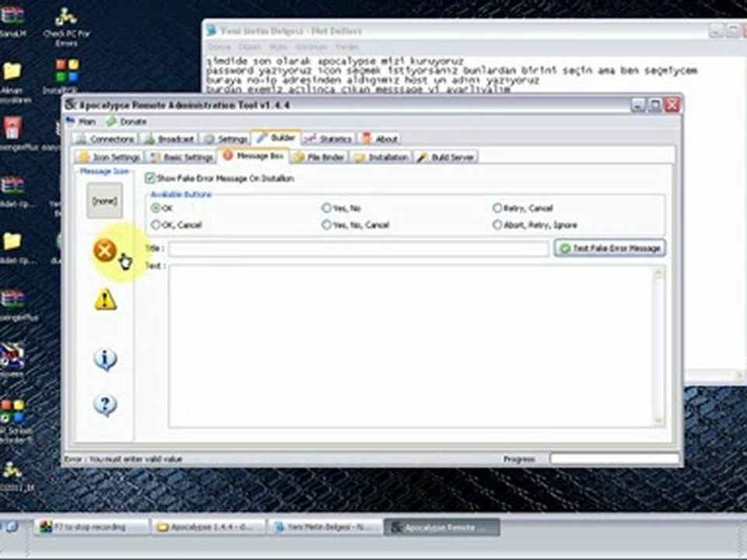Switch to the Installation sub-tab
This screenshot has width=747, height=560.
click(x=381, y=157)
